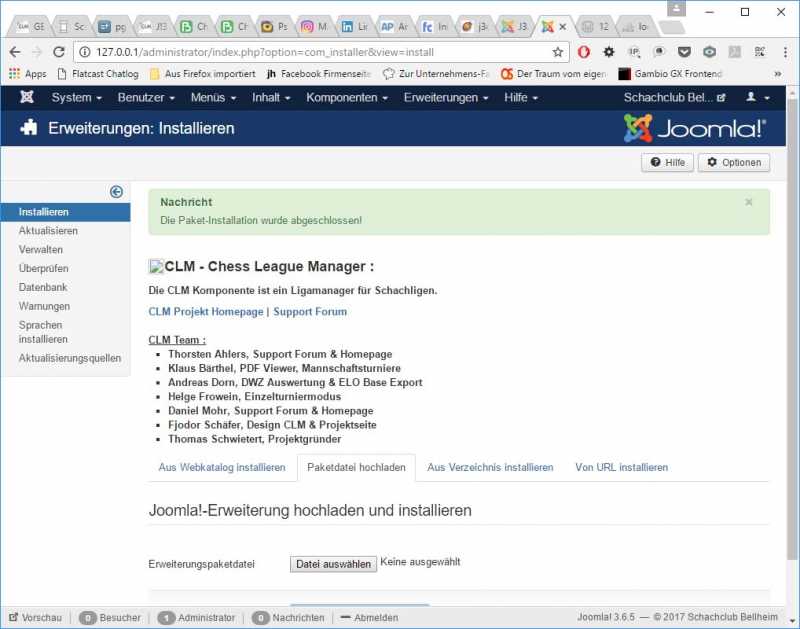Open the CLM Projekt Homepage link
Screen dimensions: 800x629
[x=205, y=312]
